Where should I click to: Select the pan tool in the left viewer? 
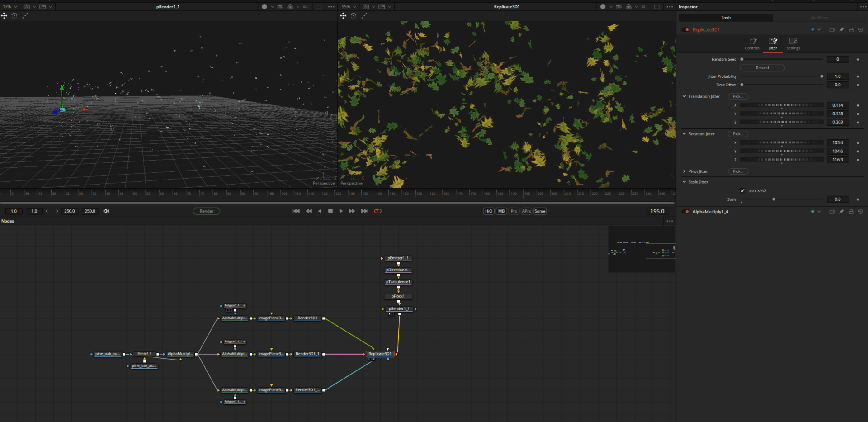click(x=4, y=15)
